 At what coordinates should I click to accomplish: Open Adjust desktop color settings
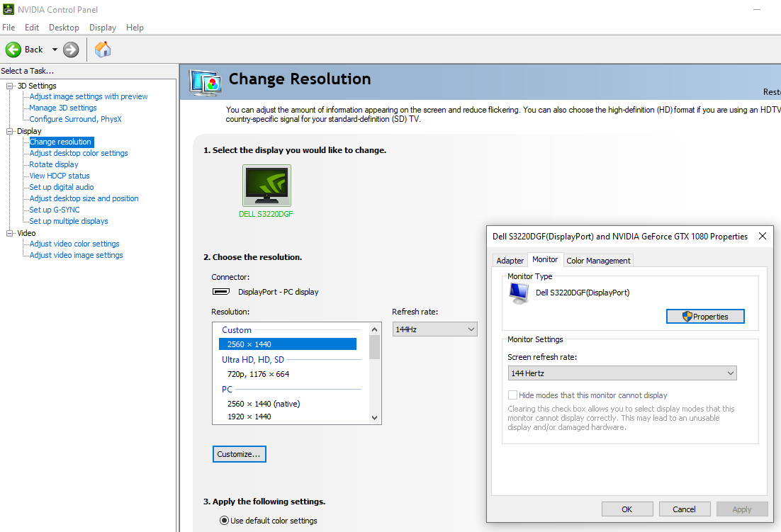tap(78, 153)
